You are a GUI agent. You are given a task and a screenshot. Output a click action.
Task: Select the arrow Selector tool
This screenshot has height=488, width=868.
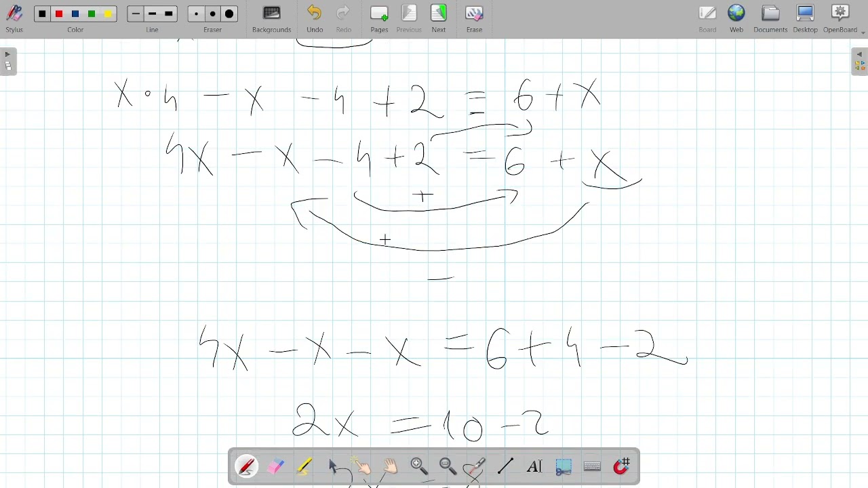pyautogui.click(x=333, y=466)
